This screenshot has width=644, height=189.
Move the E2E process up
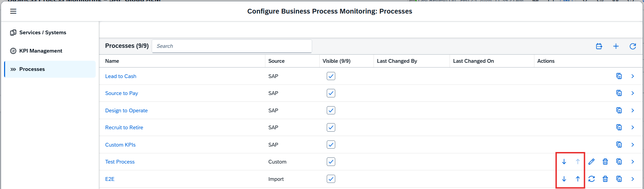point(577,179)
